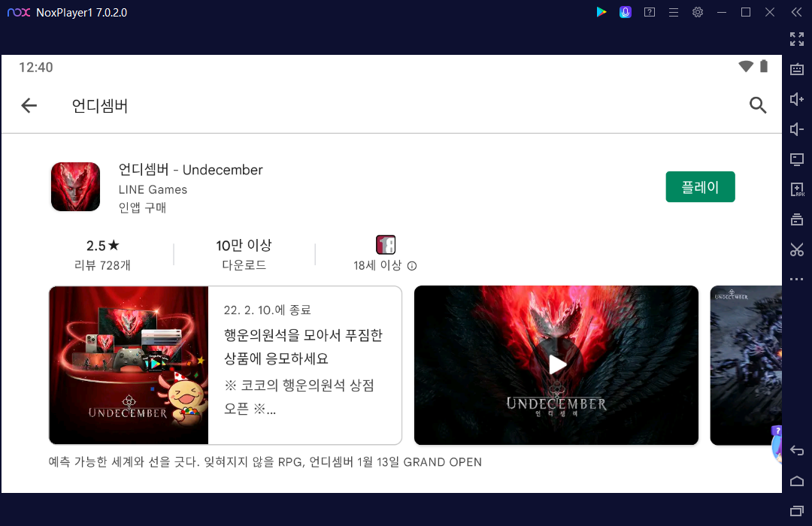Viewport: 812px width, 526px height.
Task: Open the GRAND OPEN description text
Action: tap(265, 462)
